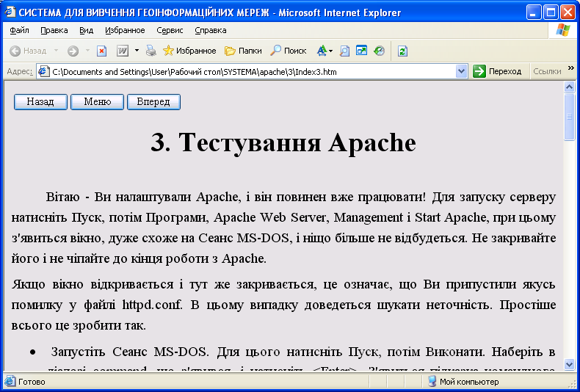This screenshot has height=392, width=580.
Task: Open the Сервис menu
Action: 170,30
